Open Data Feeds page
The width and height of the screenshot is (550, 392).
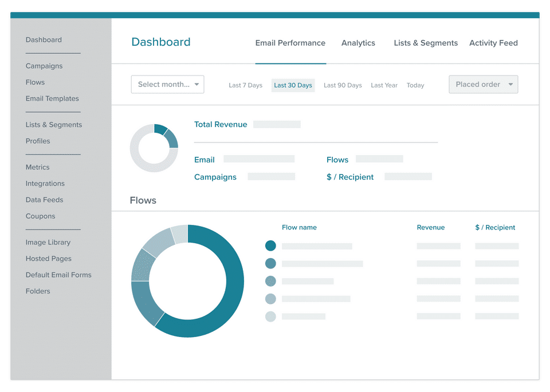[44, 200]
